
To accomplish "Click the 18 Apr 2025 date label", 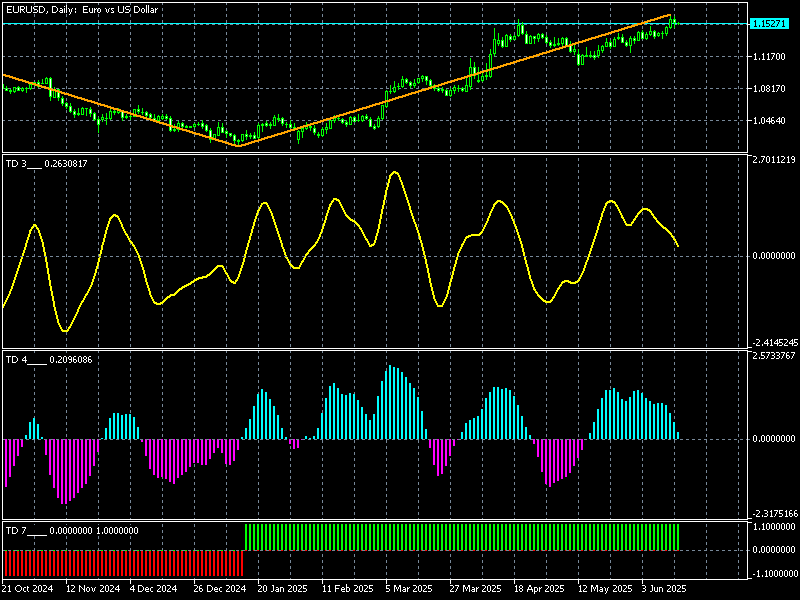I will (x=539, y=589).
